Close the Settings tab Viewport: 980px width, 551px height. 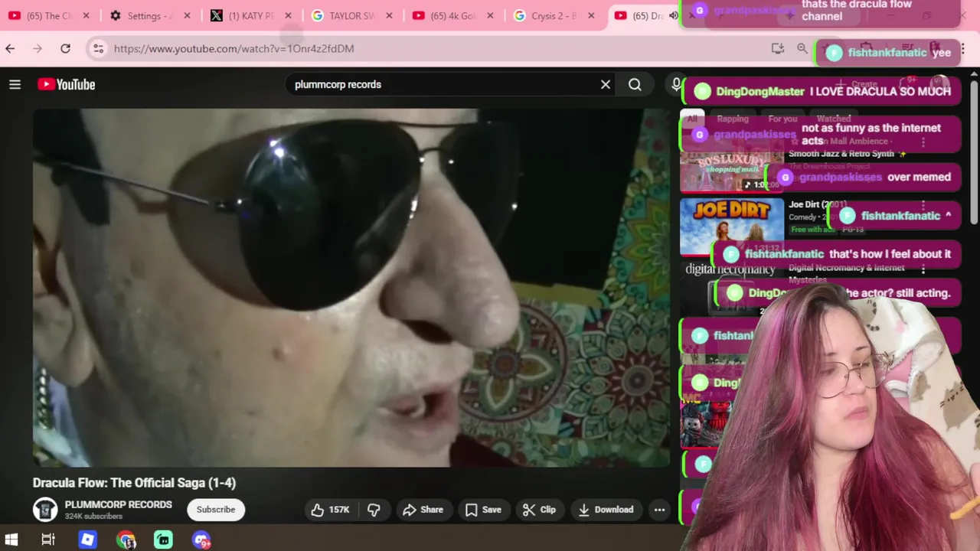tap(187, 15)
